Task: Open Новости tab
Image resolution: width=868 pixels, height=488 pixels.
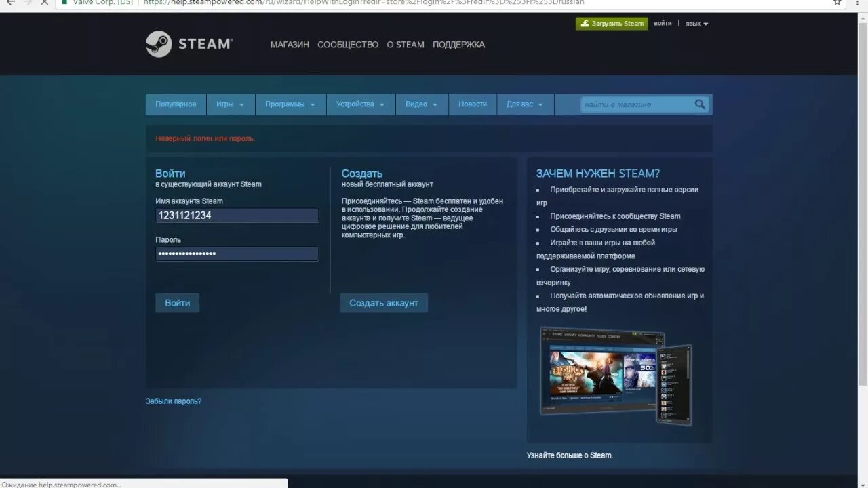Action: (x=473, y=104)
